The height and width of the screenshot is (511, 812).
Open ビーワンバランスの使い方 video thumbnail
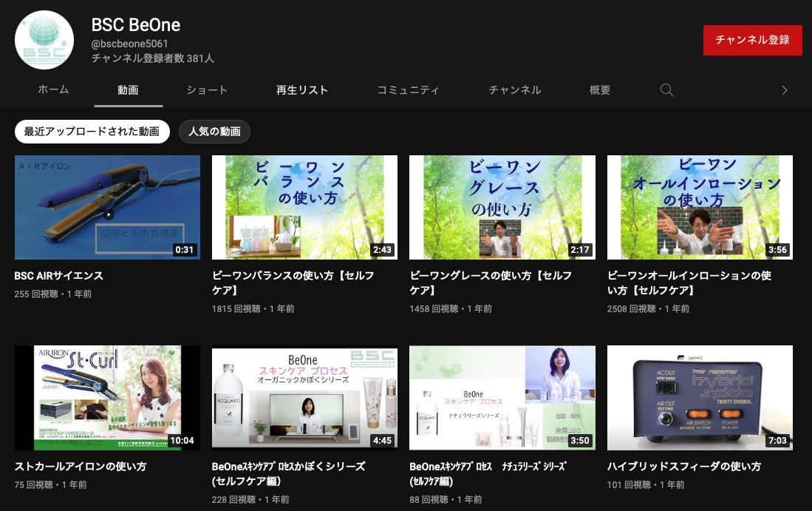(304, 207)
